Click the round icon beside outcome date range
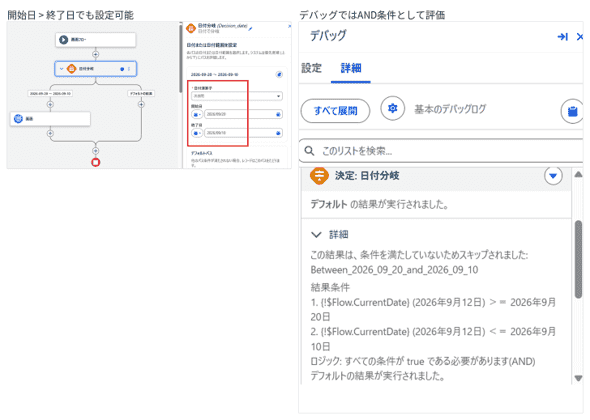The height and width of the screenshot is (420, 590). click(x=279, y=74)
